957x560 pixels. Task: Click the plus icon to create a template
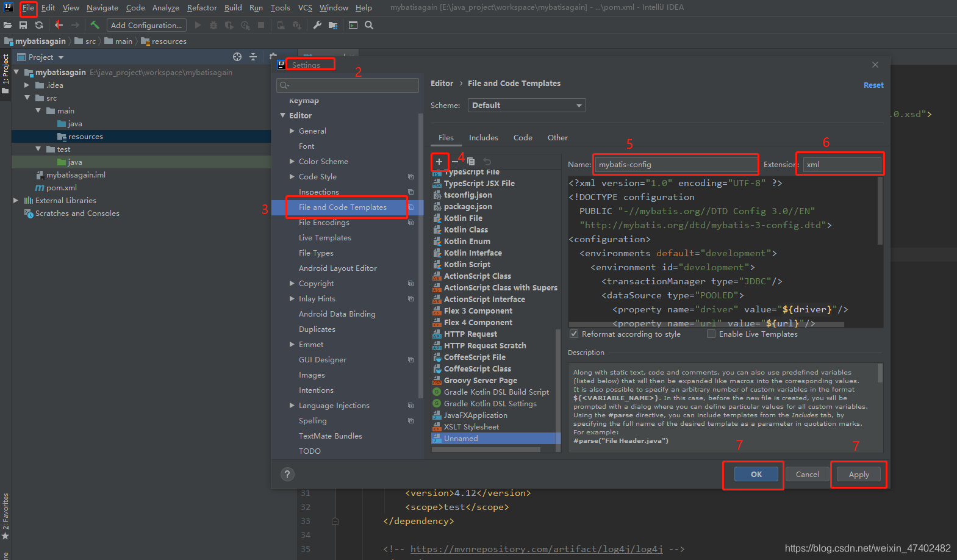(439, 162)
